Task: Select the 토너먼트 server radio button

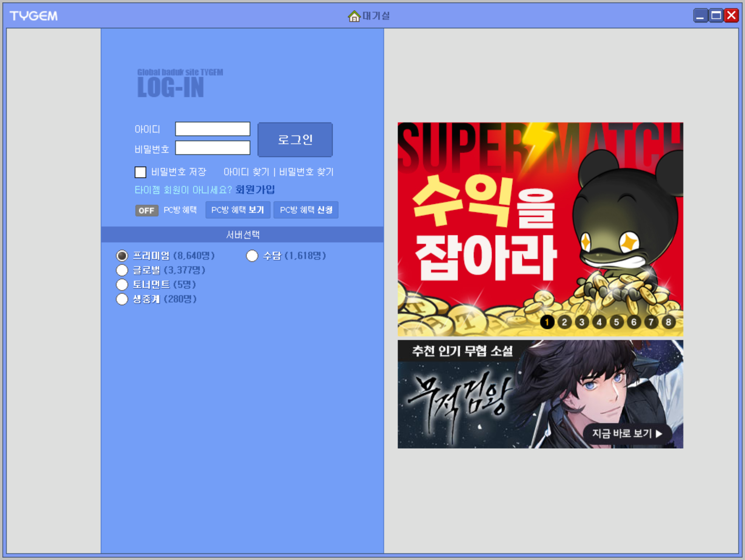Action: coord(122,284)
